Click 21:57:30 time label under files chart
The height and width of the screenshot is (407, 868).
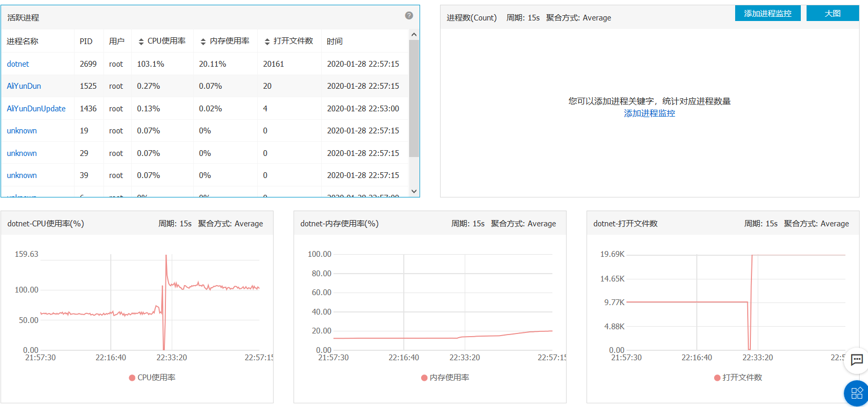626,358
